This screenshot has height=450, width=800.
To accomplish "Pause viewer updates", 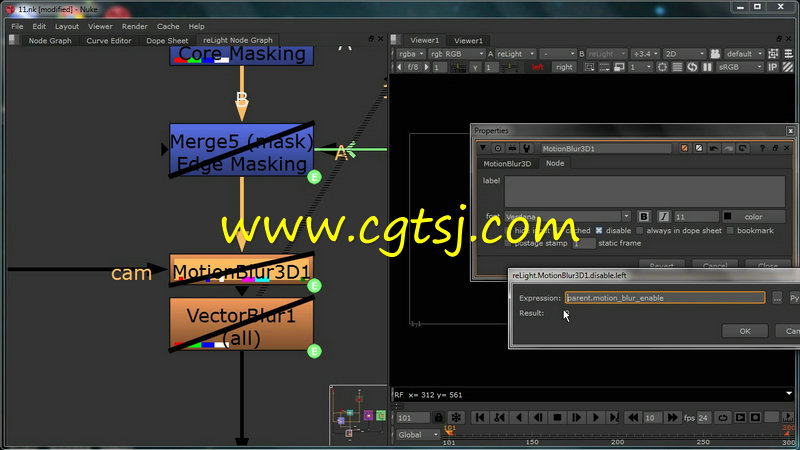I will [707, 67].
